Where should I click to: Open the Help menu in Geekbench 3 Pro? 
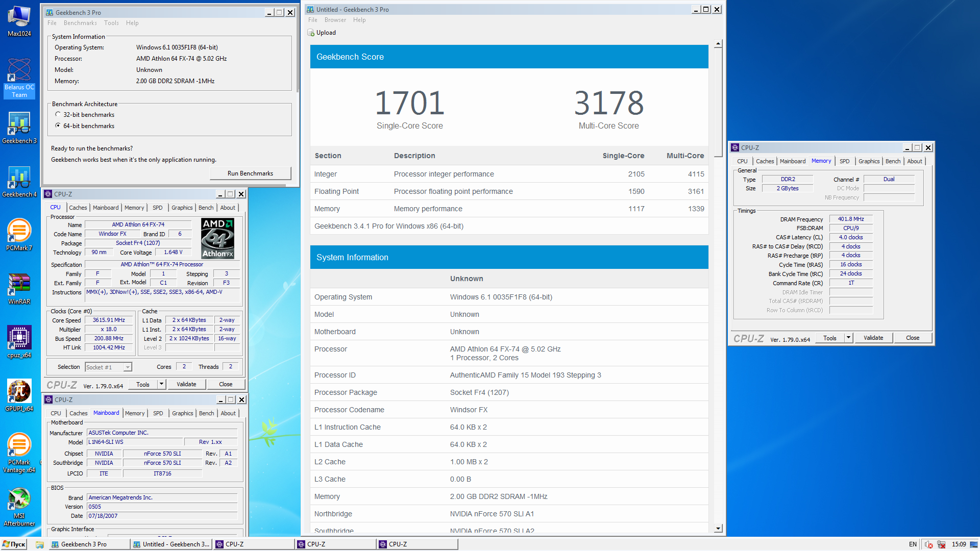tap(132, 23)
